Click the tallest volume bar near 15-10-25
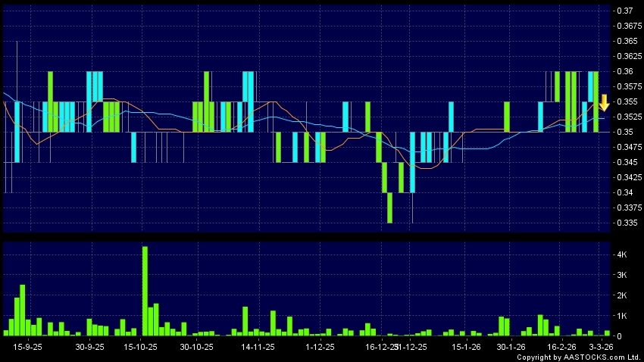Image resolution: width=644 pixels, height=362 pixels. coord(145,291)
